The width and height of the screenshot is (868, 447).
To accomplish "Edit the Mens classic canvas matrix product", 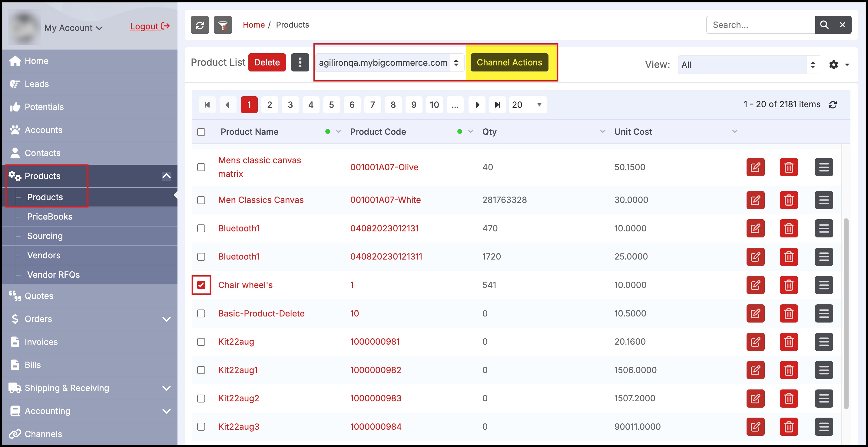I will pyautogui.click(x=755, y=167).
